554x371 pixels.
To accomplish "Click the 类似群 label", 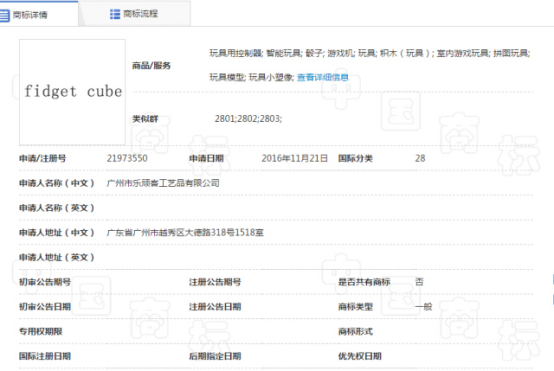I will click(x=145, y=119).
